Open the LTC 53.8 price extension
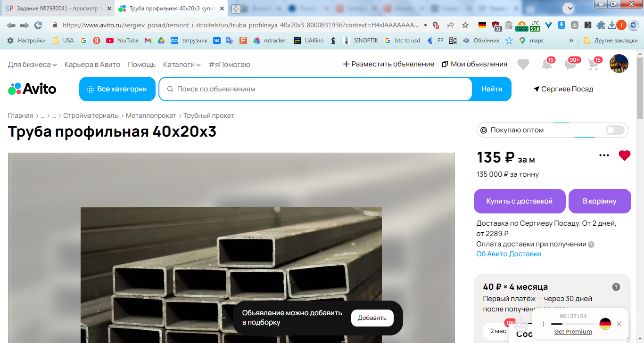 pos(535,25)
